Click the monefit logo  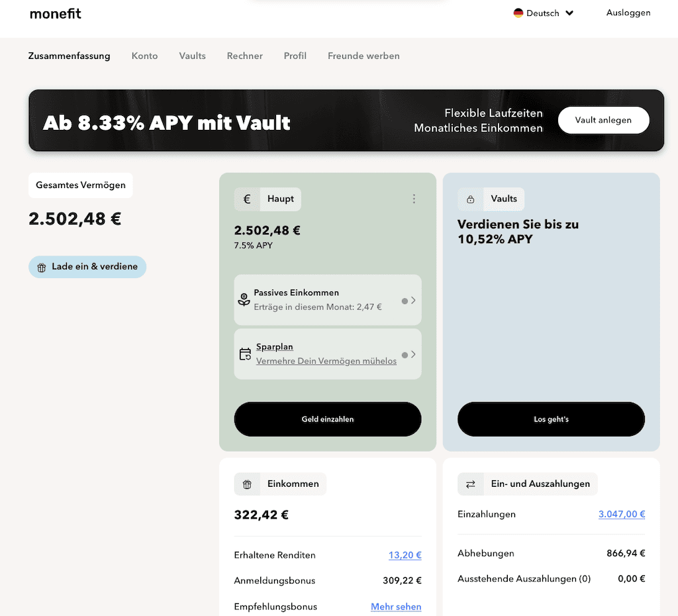click(x=56, y=14)
